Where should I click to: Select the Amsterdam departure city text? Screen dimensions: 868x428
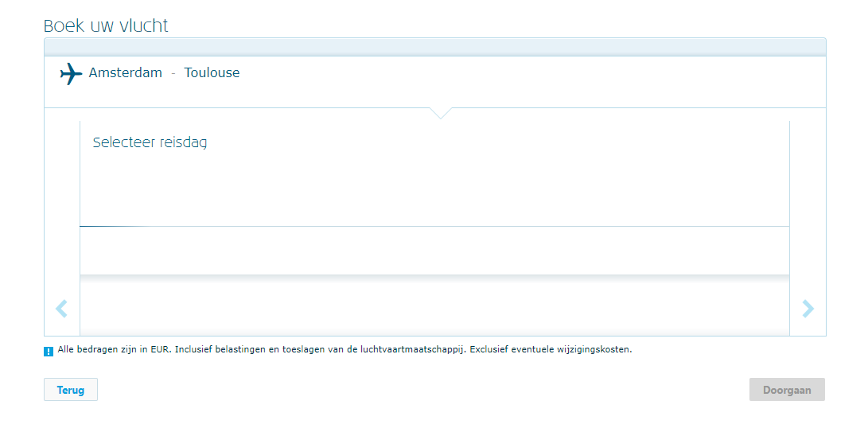tap(125, 73)
